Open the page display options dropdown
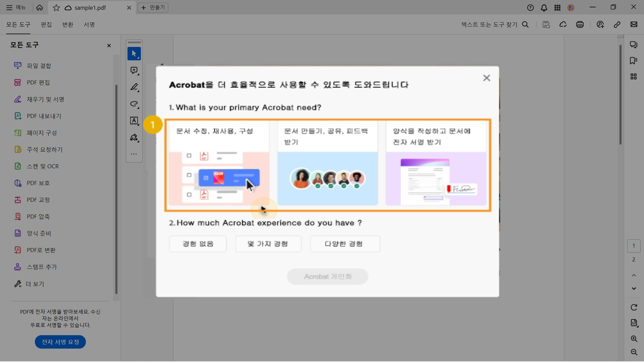Screen dimensions: 644x362 pos(634,323)
